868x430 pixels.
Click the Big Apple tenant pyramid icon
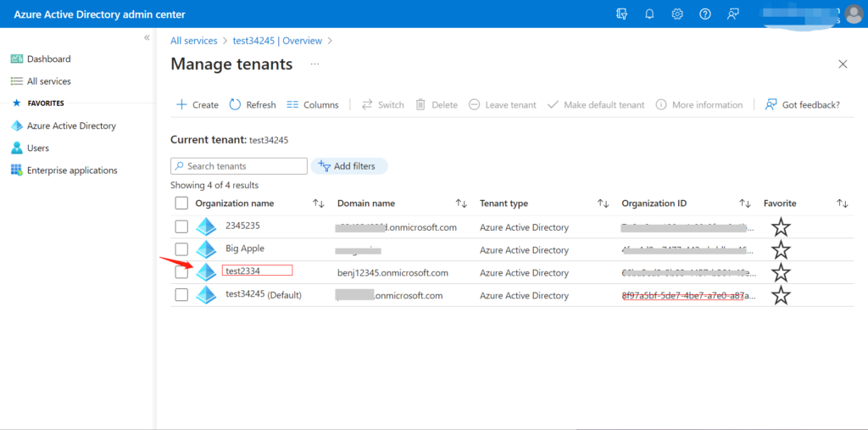207,249
